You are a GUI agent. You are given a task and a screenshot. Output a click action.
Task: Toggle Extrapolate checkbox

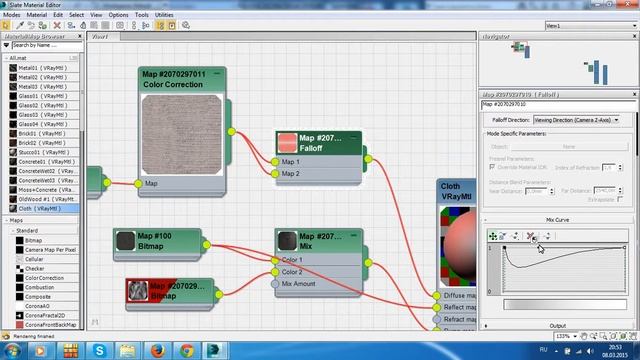(620, 199)
